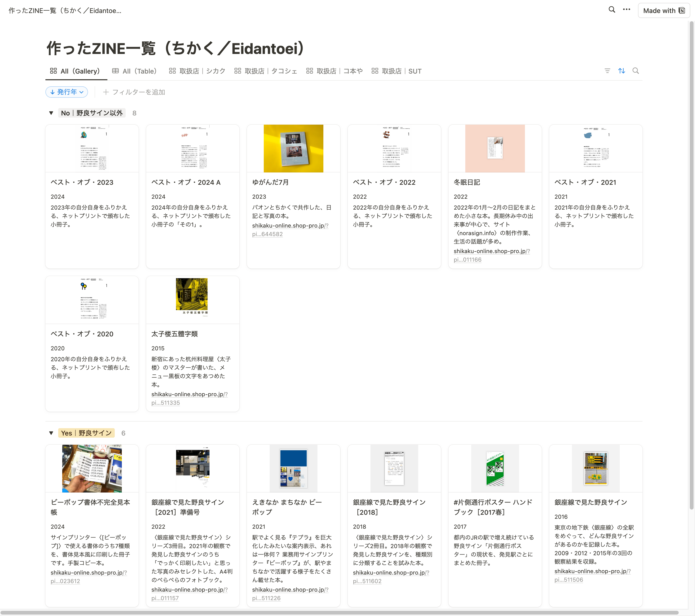Click the 冬眠日記 pink cover thumbnail

pyautogui.click(x=495, y=148)
